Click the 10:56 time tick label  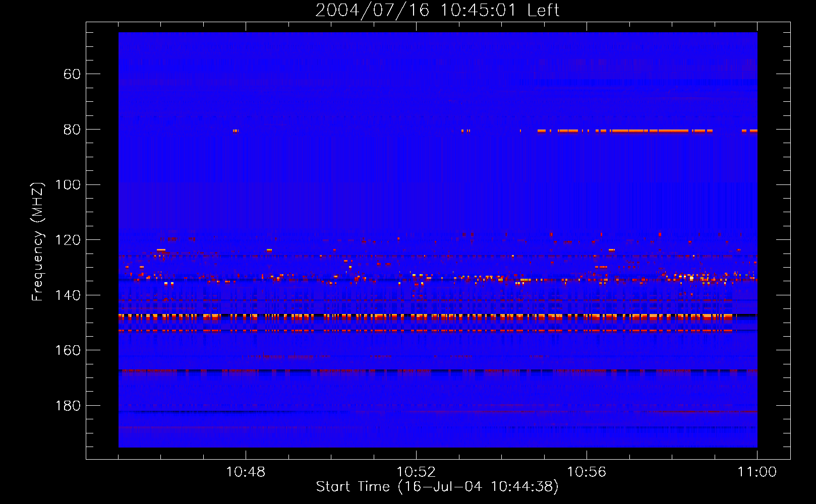(x=587, y=472)
